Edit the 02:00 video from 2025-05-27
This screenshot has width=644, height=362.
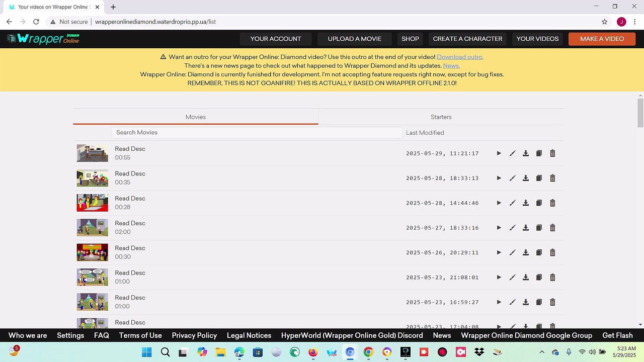pyautogui.click(x=512, y=228)
